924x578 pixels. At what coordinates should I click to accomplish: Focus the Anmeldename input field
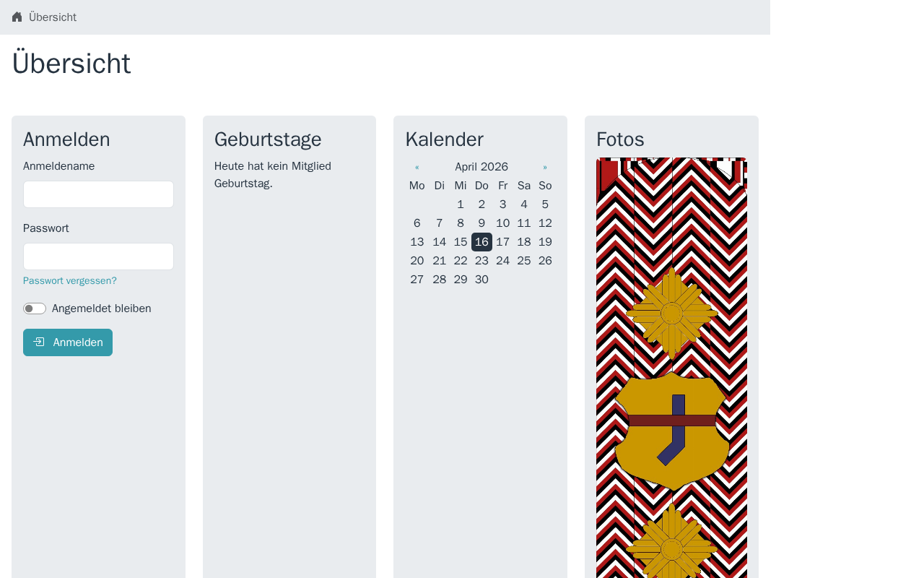coord(98,194)
